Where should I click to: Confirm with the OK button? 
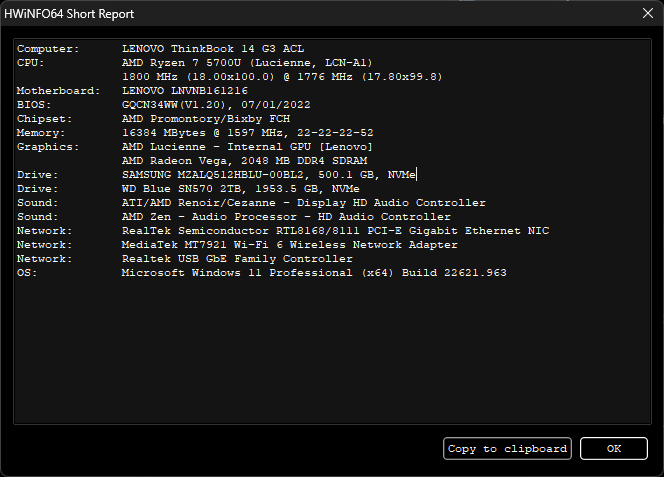pos(614,449)
